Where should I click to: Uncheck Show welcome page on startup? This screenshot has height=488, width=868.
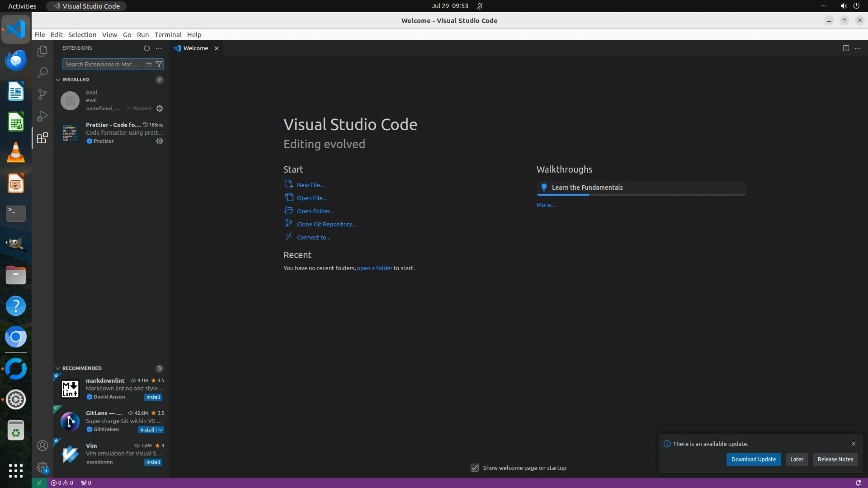(475, 468)
